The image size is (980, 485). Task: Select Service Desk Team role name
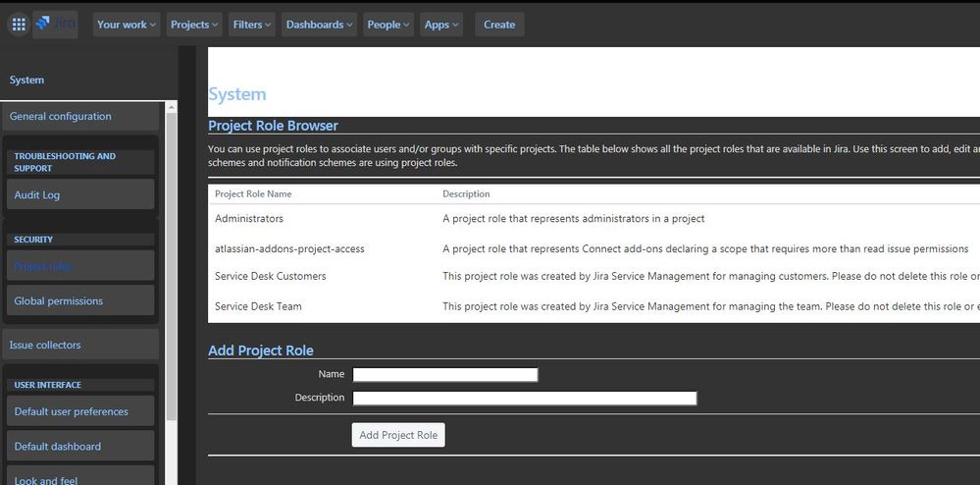(258, 306)
